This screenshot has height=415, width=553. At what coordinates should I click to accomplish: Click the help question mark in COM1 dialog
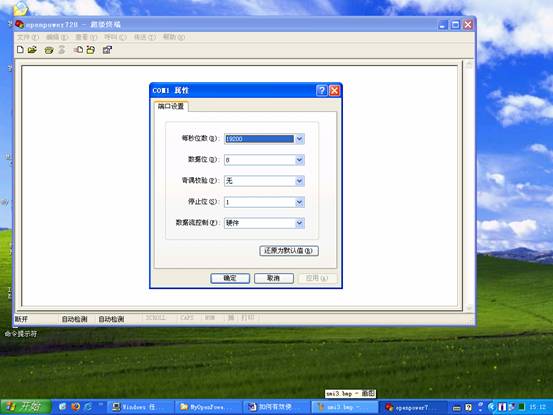321,91
